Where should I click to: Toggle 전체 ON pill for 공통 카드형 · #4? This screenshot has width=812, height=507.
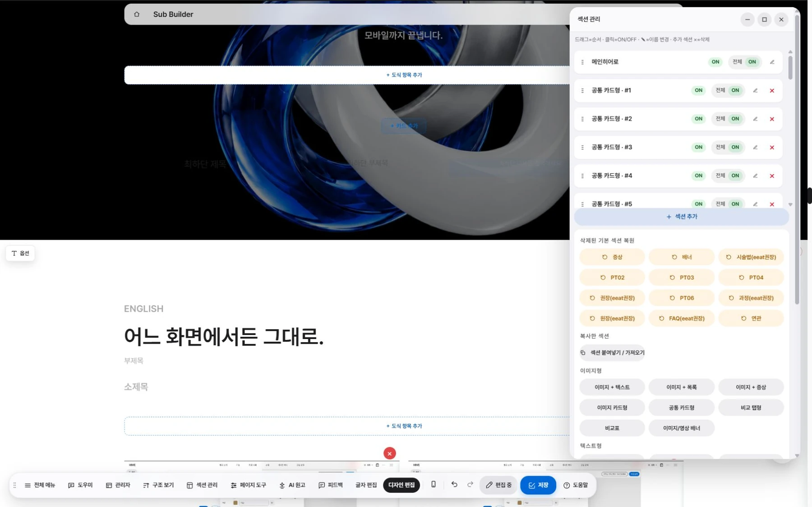728,176
